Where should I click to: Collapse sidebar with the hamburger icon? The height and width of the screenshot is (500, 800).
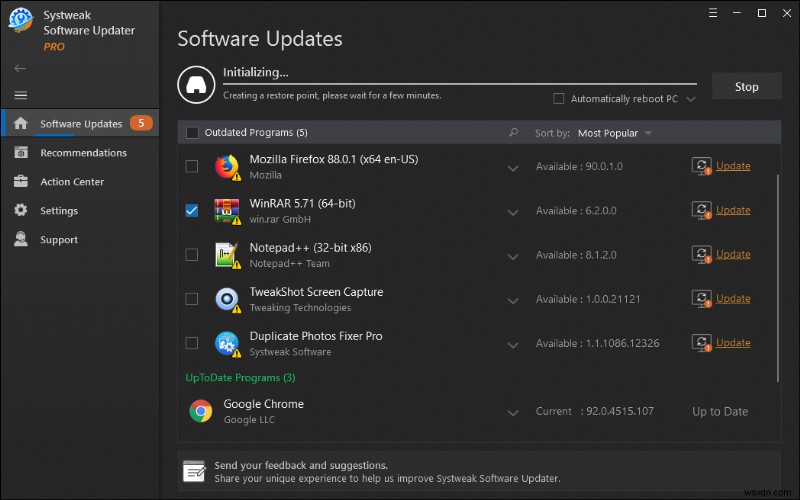click(20, 95)
